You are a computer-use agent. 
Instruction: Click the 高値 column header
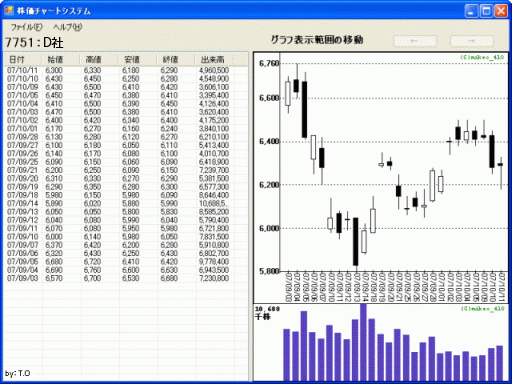[99, 60]
